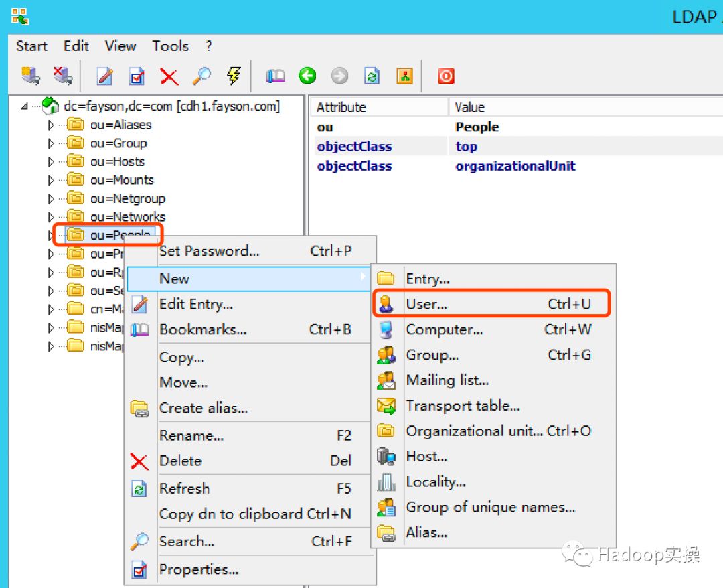Expand the ou=Group tree node
The image size is (723, 588).
(x=51, y=143)
